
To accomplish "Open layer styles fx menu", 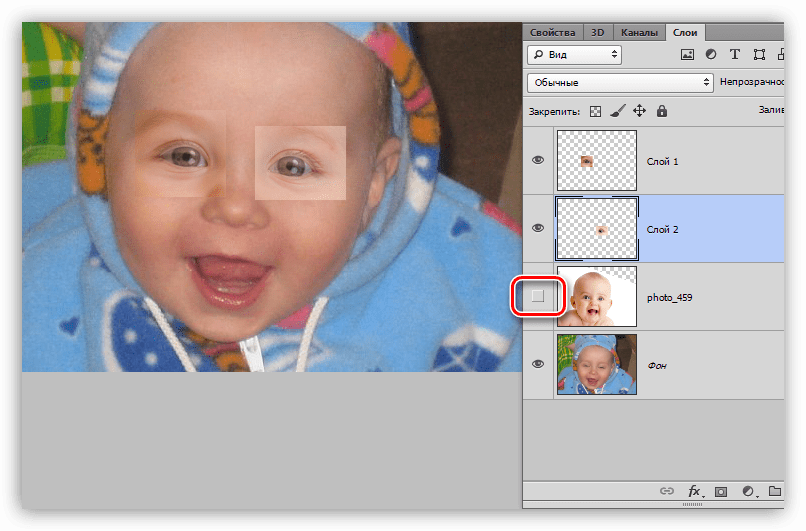I will [x=694, y=492].
